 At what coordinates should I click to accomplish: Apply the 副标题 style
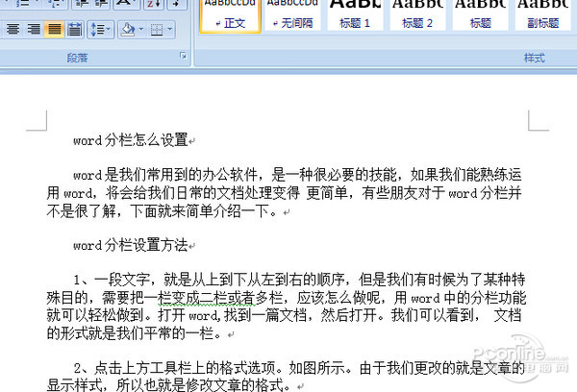pyautogui.click(x=542, y=15)
